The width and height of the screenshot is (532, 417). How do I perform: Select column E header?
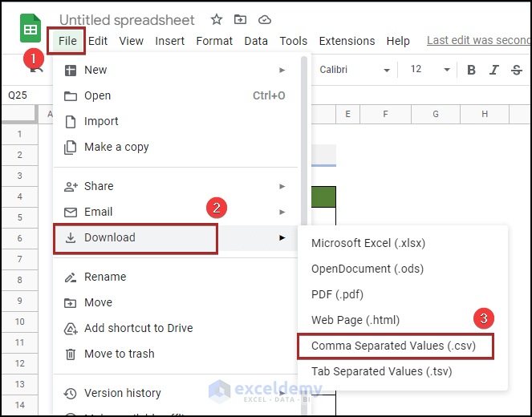click(347, 114)
